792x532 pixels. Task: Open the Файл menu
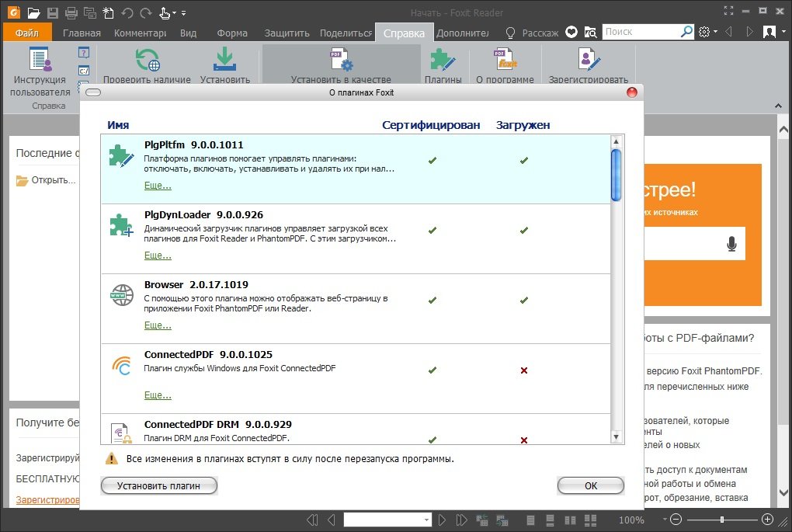coord(27,33)
